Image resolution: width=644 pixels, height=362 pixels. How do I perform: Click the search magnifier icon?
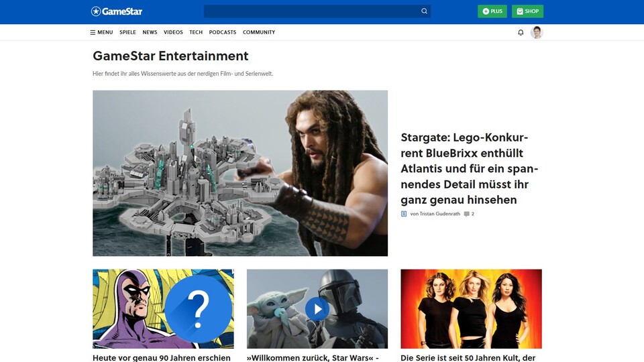pos(424,11)
